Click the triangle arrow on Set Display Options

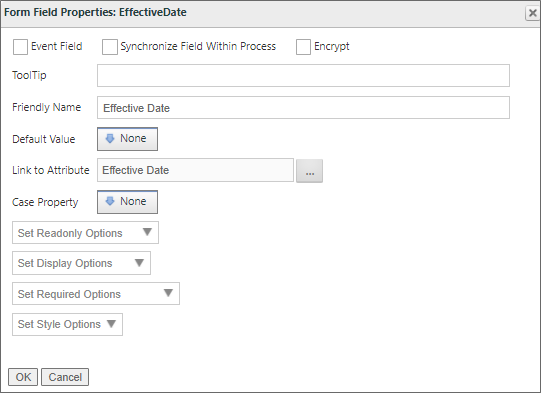pos(139,263)
